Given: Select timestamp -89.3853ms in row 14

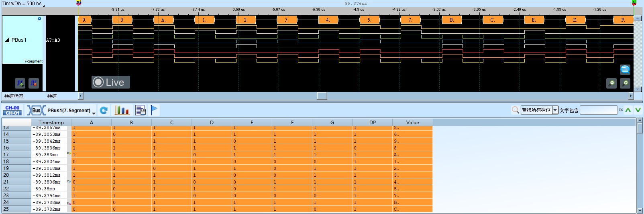Looking at the screenshot, I should pyautogui.click(x=47, y=134).
